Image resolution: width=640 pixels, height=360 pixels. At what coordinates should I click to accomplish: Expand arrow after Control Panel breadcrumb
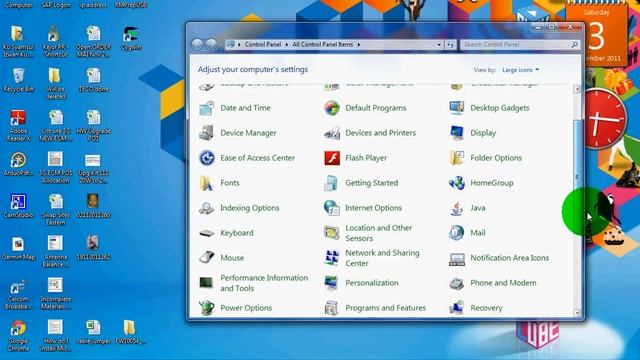pos(287,44)
